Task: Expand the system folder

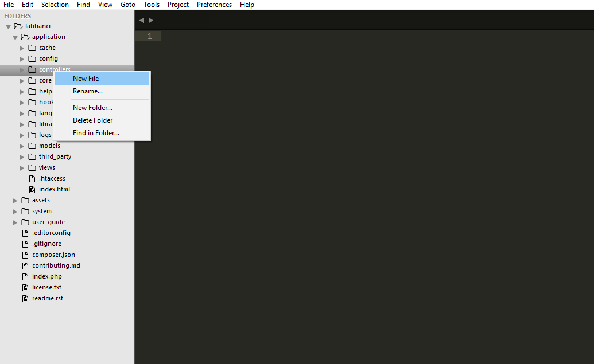Action: point(14,211)
